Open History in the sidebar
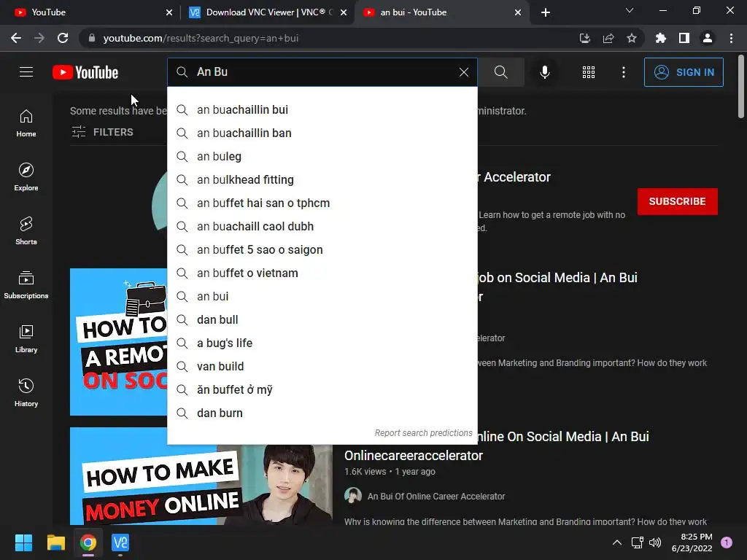 (x=26, y=393)
